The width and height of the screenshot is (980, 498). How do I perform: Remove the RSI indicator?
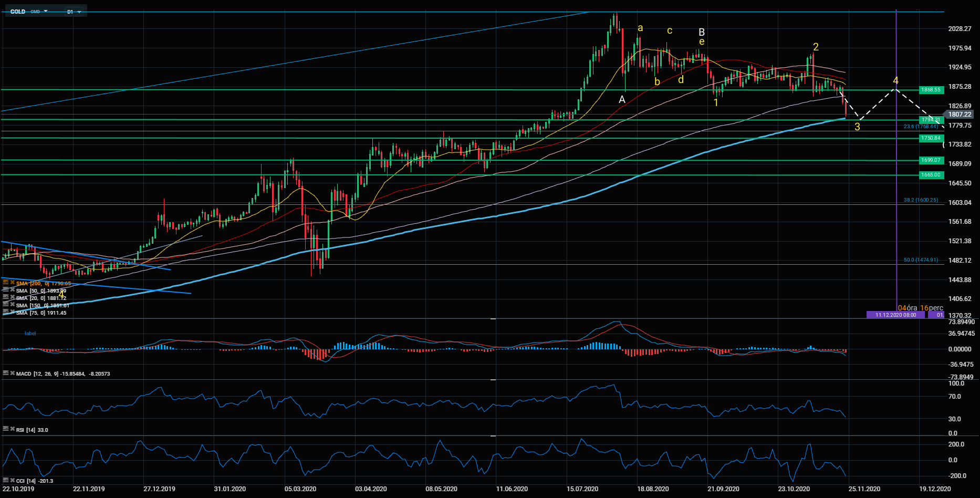click(13, 429)
